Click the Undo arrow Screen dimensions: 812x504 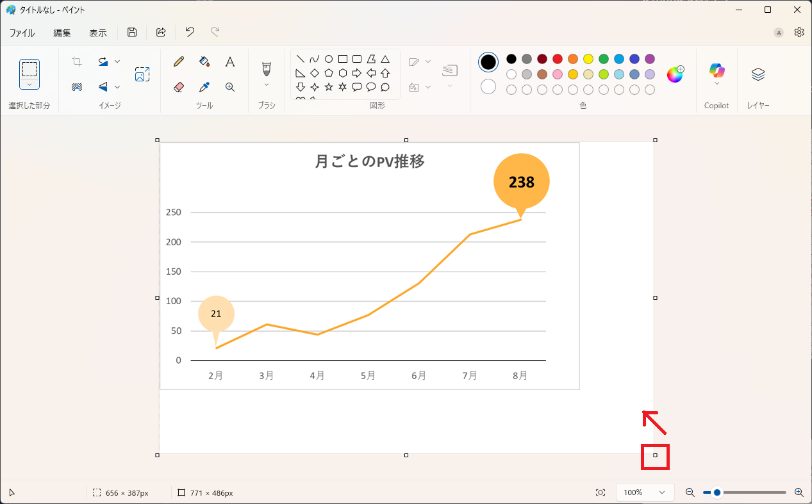(190, 33)
